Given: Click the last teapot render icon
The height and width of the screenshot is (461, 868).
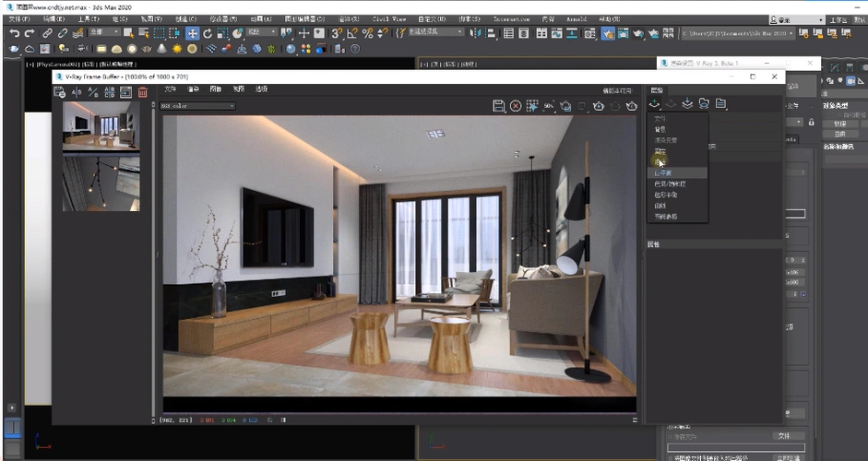Looking at the screenshot, I should (x=632, y=106).
